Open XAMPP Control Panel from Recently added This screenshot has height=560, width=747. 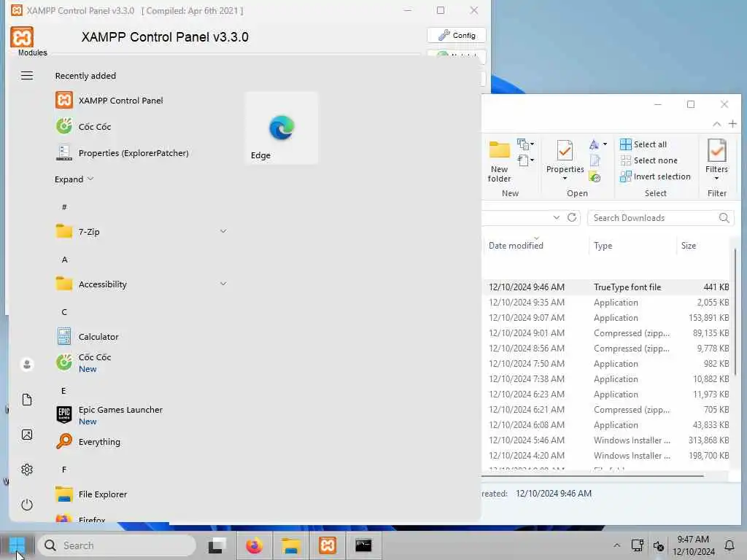109,101
